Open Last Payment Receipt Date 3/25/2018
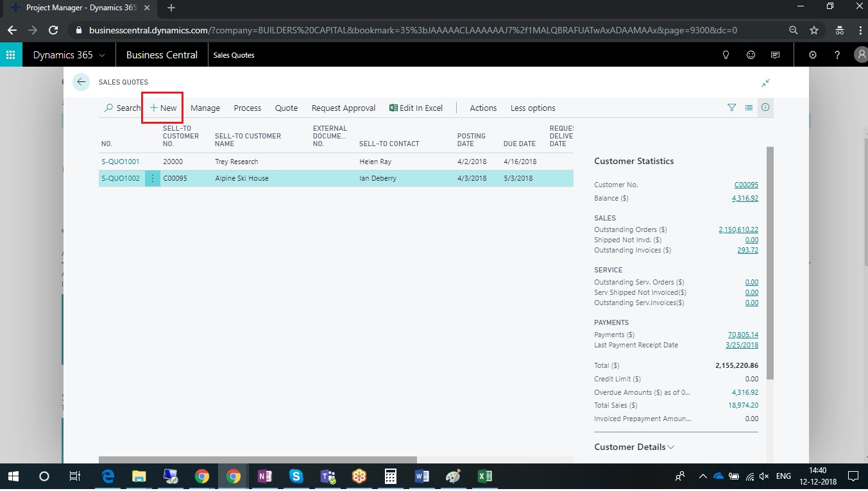The height and width of the screenshot is (491, 868). click(x=742, y=345)
